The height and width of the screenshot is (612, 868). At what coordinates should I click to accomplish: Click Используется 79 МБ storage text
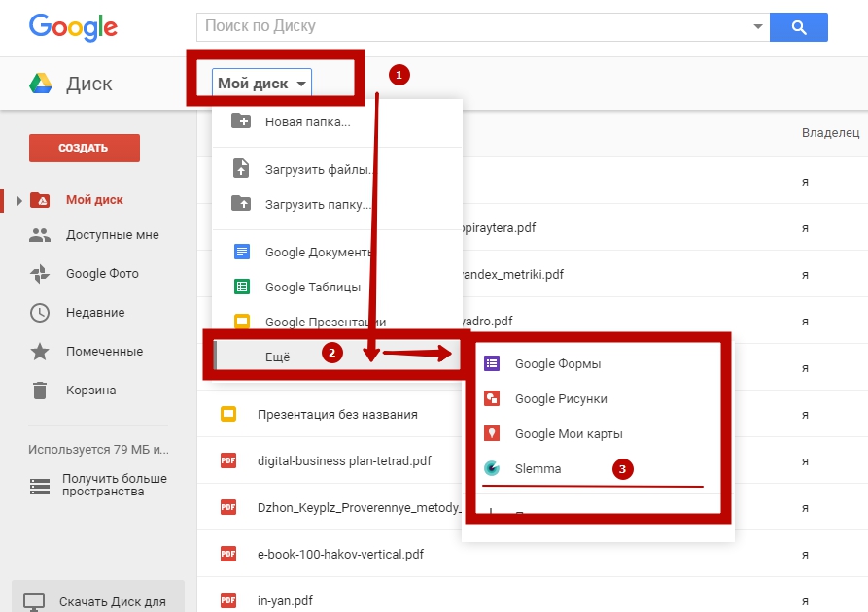(98, 450)
